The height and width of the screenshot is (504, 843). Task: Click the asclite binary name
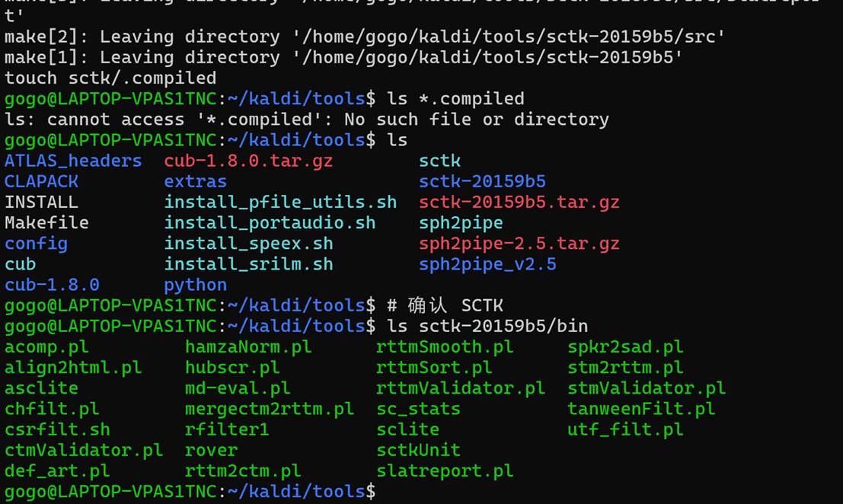tap(41, 388)
